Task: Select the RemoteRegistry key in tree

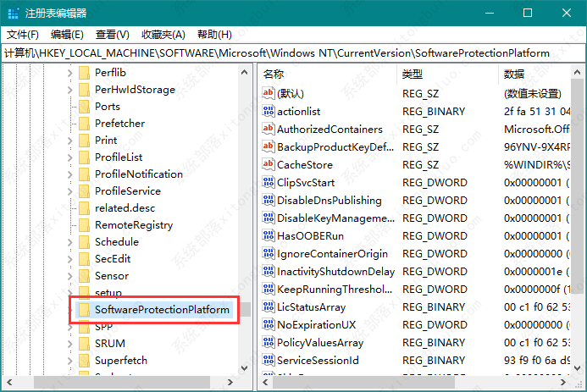Action: (x=133, y=225)
